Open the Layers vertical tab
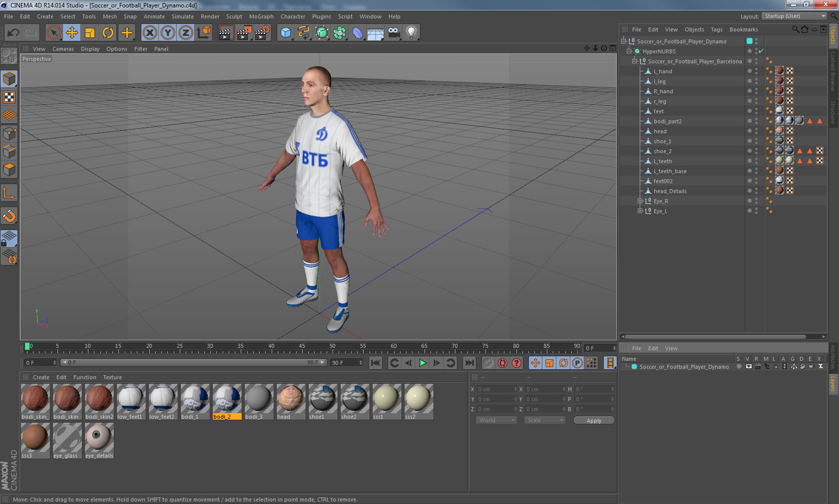 tap(833, 384)
